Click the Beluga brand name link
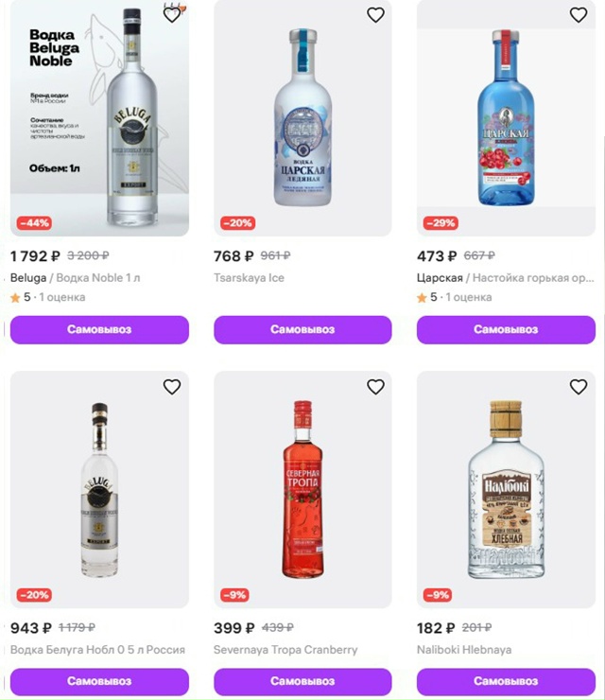 click(27, 277)
